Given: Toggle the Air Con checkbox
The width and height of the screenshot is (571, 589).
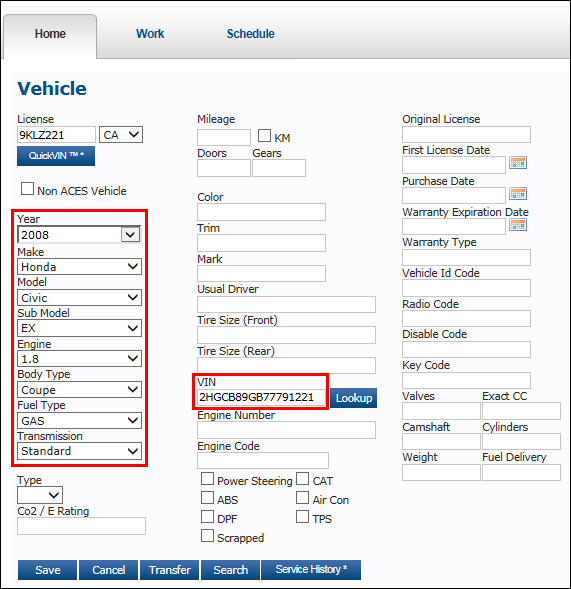Looking at the screenshot, I should pos(302,498).
